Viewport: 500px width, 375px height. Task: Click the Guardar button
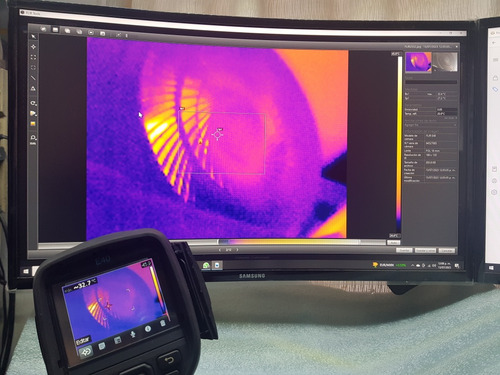point(404,250)
